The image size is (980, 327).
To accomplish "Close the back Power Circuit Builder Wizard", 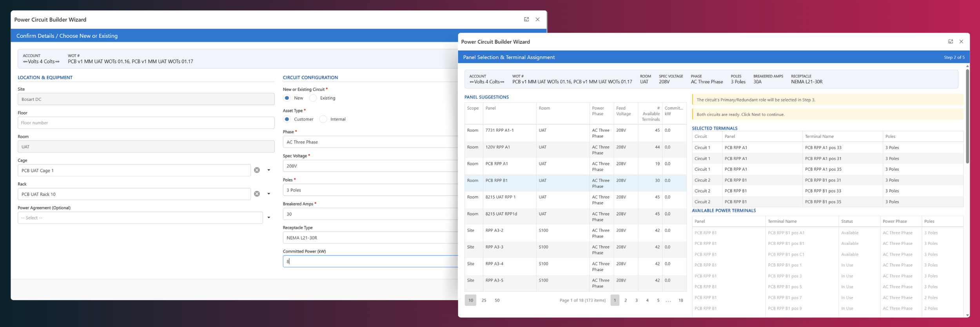I will click(x=537, y=19).
